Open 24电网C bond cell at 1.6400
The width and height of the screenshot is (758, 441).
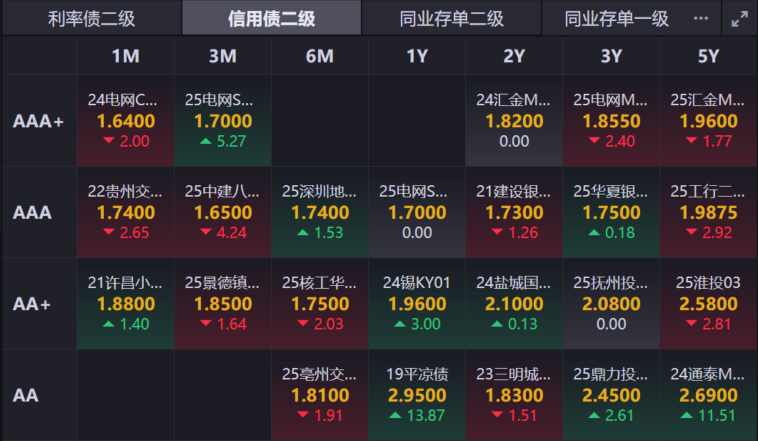pos(126,121)
